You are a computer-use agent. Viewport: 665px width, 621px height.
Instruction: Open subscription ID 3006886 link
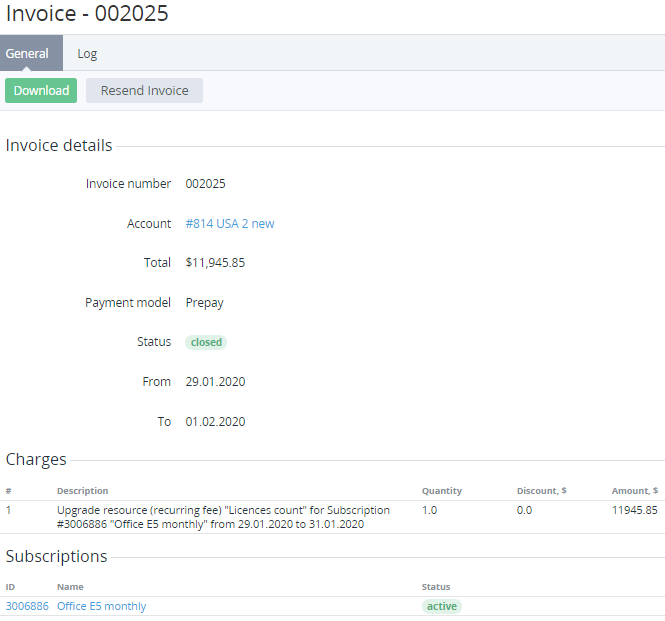(27, 606)
